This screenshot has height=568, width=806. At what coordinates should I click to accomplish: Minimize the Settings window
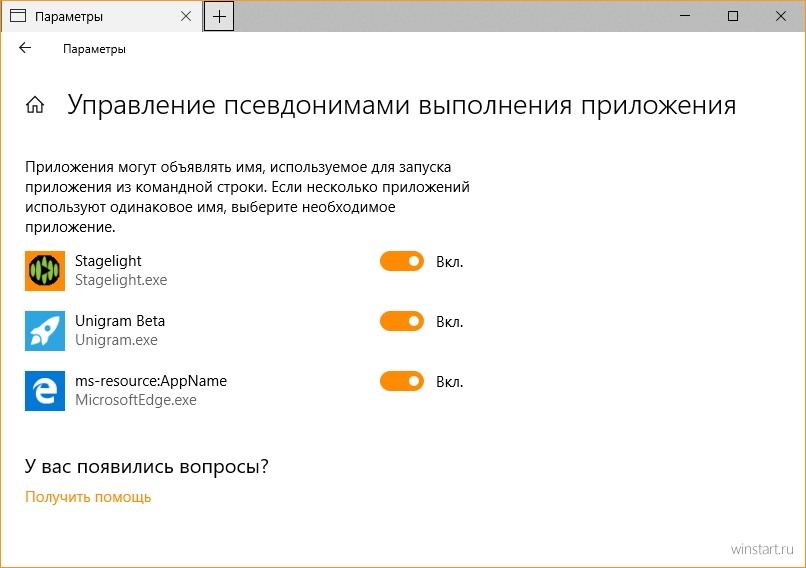(x=685, y=16)
